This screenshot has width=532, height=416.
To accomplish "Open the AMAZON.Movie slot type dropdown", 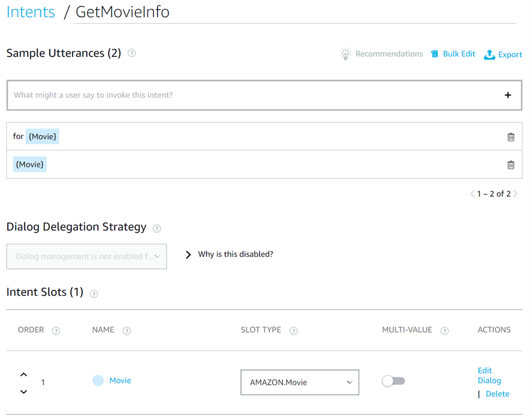I will 300,382.
